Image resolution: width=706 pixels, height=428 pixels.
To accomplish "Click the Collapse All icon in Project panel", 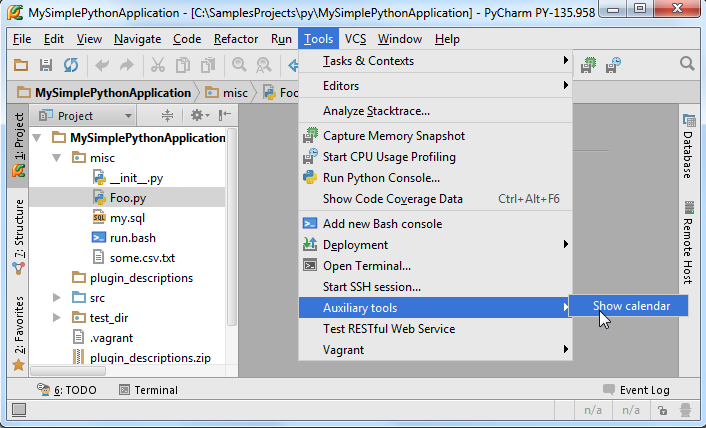I will click(x=168, y=116).
